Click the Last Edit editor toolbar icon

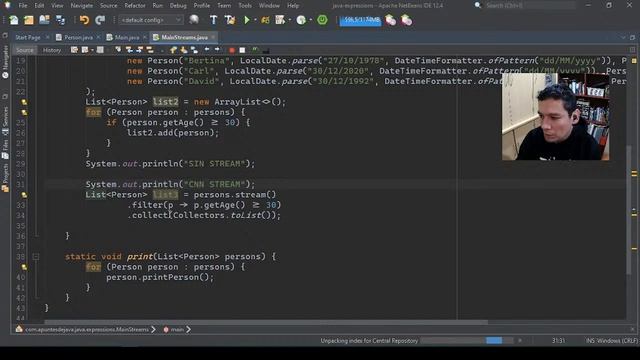point(74,50)
